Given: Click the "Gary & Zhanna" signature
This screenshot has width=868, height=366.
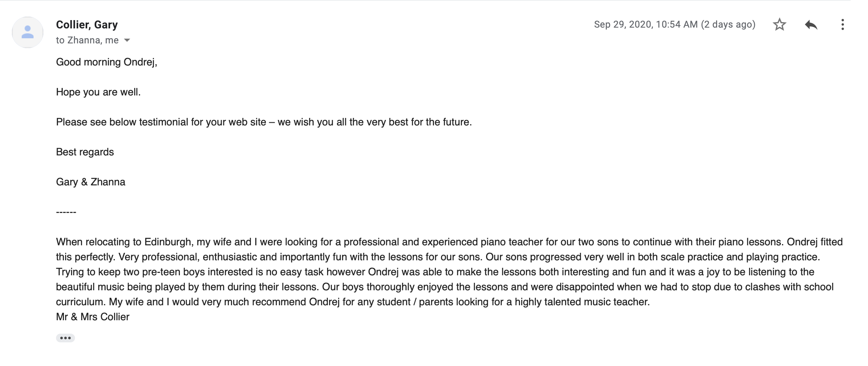Looking at the screenshot, I should tap(91, 182).
